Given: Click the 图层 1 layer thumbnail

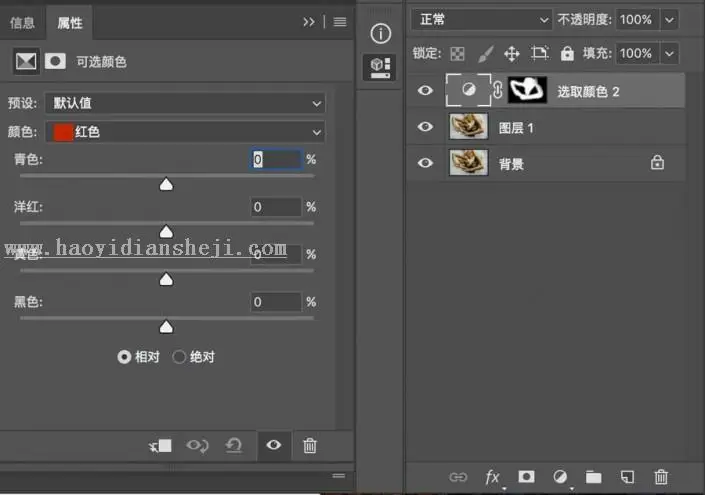Looking at the screenshot, I should [x=469, y=126].
